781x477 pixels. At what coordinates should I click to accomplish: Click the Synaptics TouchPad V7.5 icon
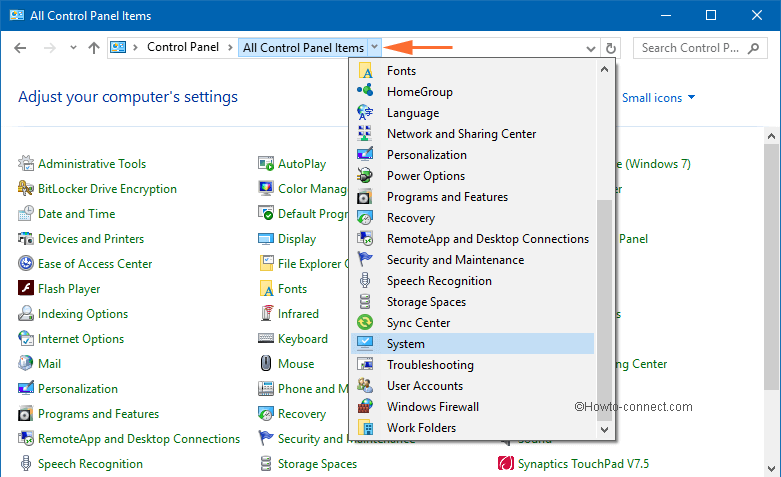point(506,464)
